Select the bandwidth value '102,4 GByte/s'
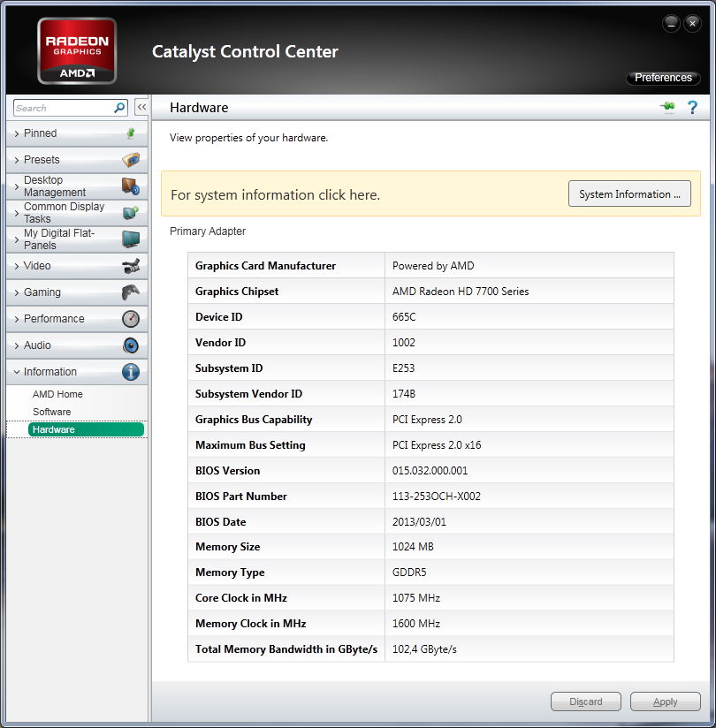This screenshot has width=716, height=728. [x=424, y=649]
